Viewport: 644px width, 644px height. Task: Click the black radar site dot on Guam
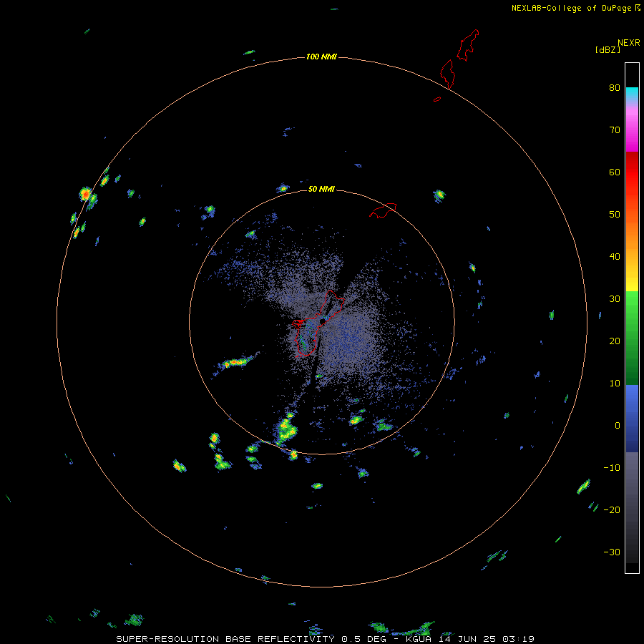[323, 321]
